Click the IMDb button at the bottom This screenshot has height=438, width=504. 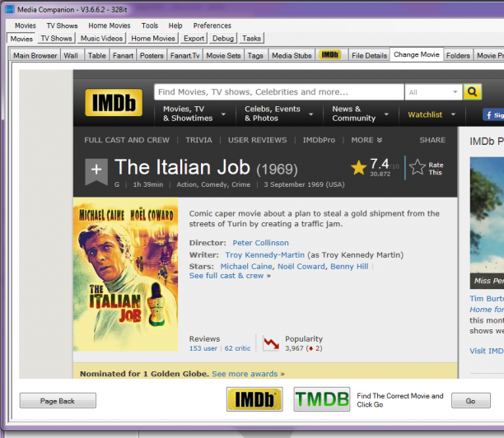254,399
